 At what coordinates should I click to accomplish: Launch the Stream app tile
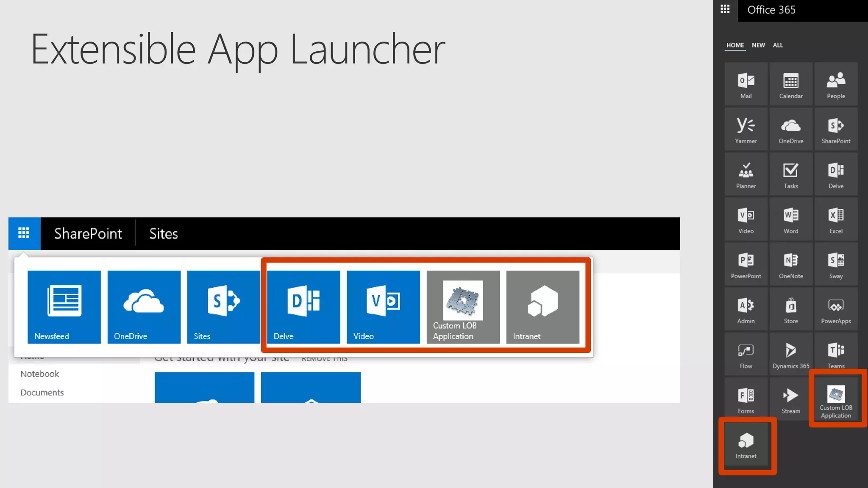(x=790, y=399)
